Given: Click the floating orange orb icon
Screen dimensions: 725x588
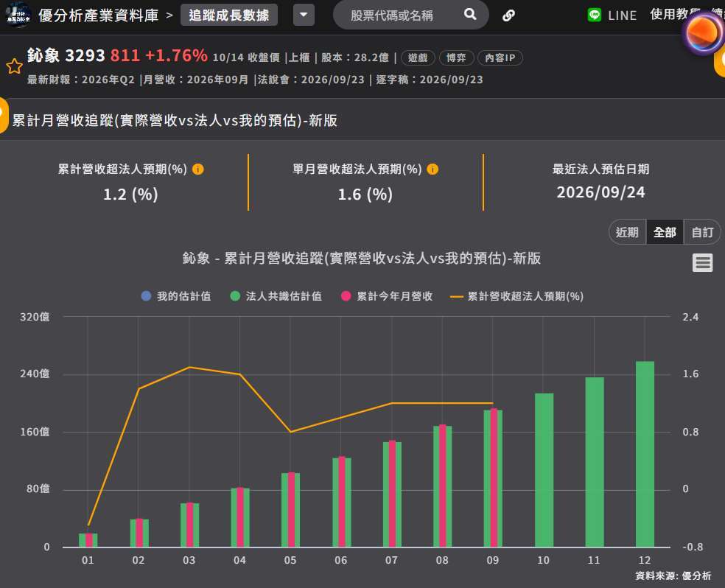Looking at the screenshot, I should (x=704, y=33).
